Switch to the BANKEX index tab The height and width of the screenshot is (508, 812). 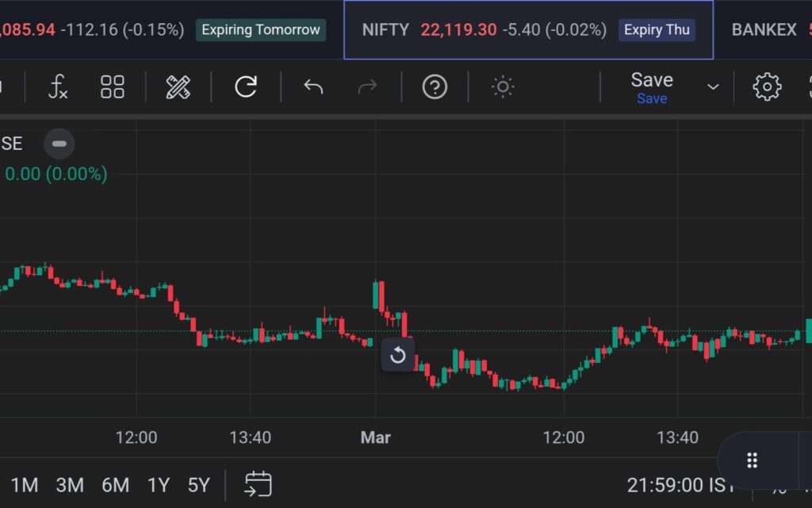(764, 30)
